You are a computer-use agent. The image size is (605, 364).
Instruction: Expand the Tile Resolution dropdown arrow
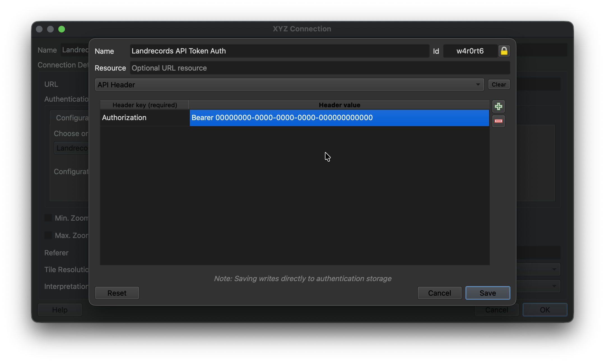[554, 269]
